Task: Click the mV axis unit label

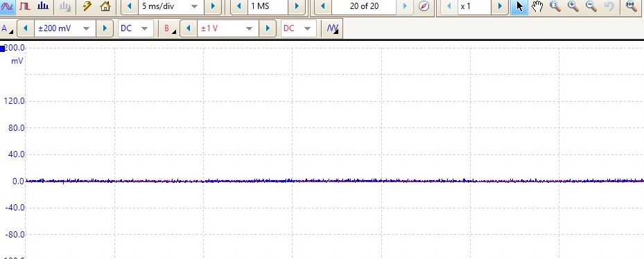Action: click(17, 61)
